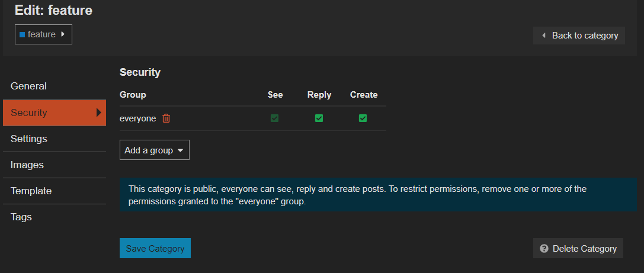This screenshot has height=273, width=644.
Task: Click Save Category button
Action: [x=155, y=248]
